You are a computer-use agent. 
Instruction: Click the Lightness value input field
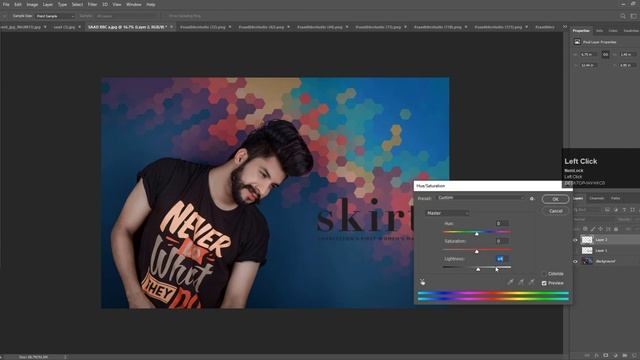[x=502, y=259]
